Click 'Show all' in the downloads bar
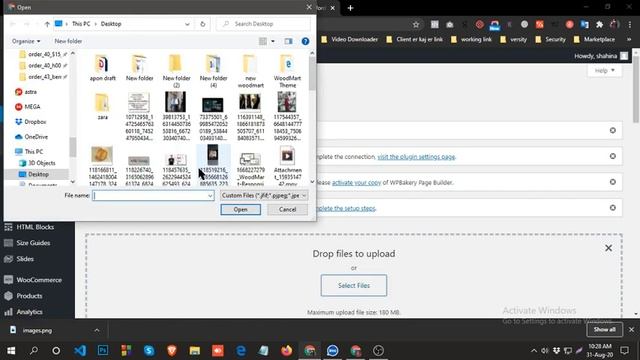Viewport: 640px width, 360px height. coord(604,330)
